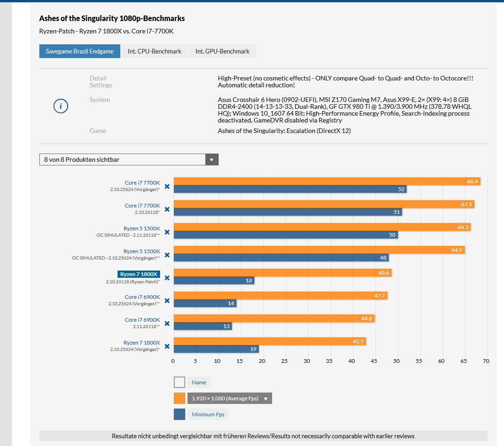Click the 44.8 average fps bar

274,318
